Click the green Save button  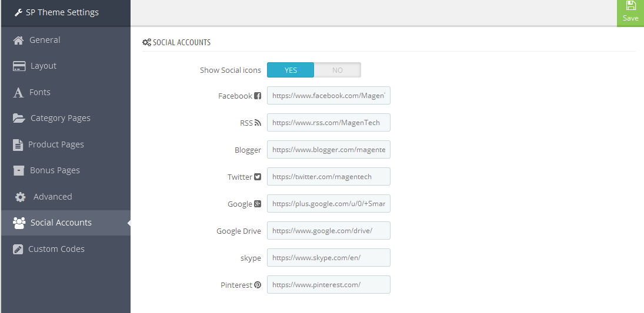point(630,13)
